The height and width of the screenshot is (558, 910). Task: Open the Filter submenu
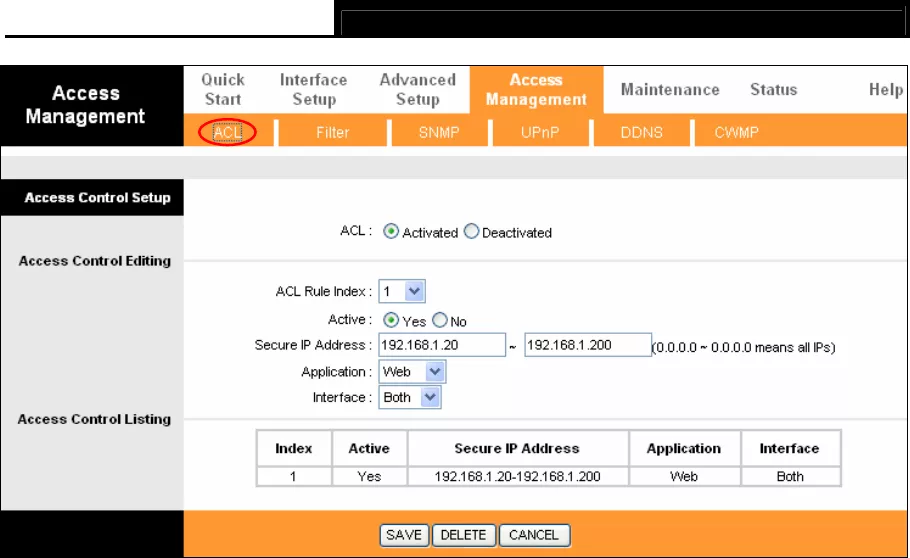333,132
